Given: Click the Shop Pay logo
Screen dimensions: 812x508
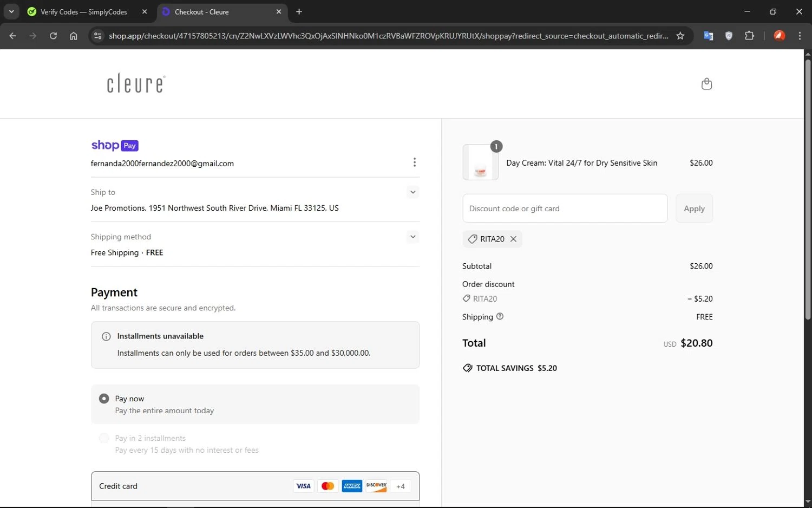Looking at the screenshot, I should click(115, 145).
